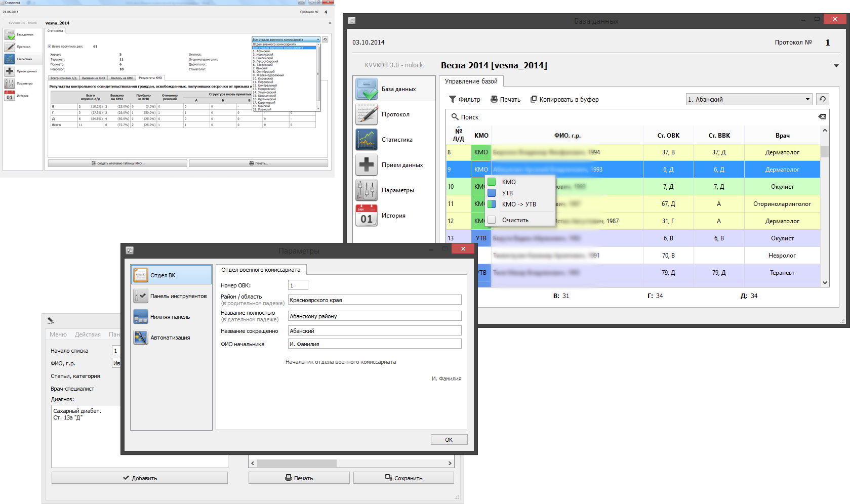Click the Печать button beside Сохранить
850x504 pixels.
click(299, 478)
